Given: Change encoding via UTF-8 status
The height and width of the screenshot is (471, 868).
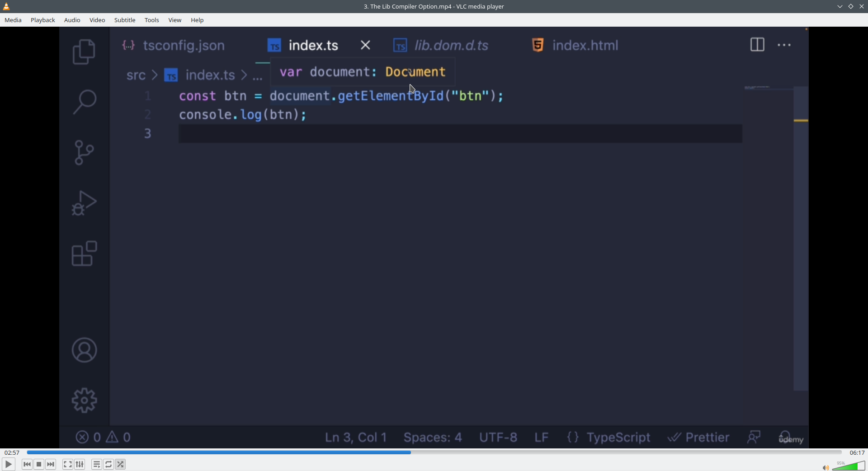Looking at the screenshot, I should [x=498, y=438].
